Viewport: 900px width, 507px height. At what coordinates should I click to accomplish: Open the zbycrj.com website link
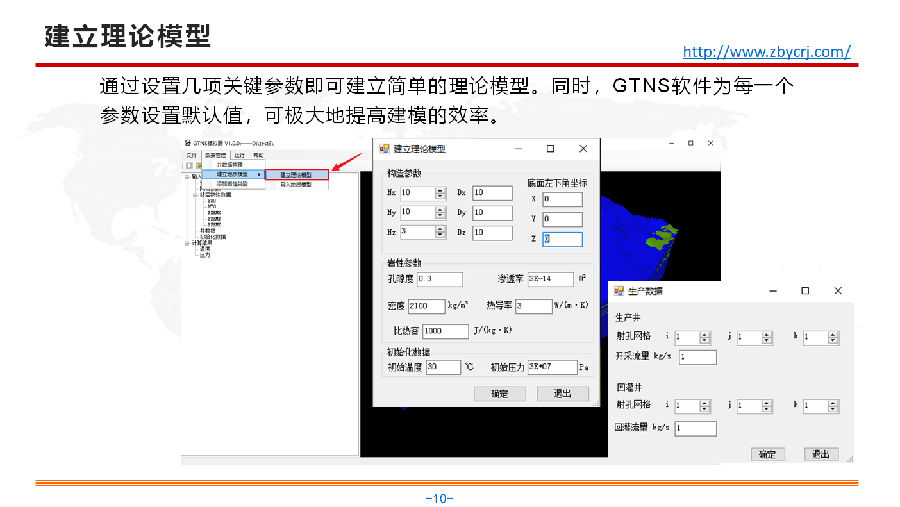click(x=767, y=51)
